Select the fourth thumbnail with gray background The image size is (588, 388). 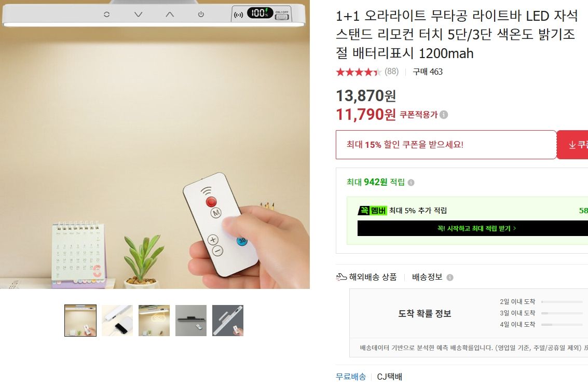[191, 321]
